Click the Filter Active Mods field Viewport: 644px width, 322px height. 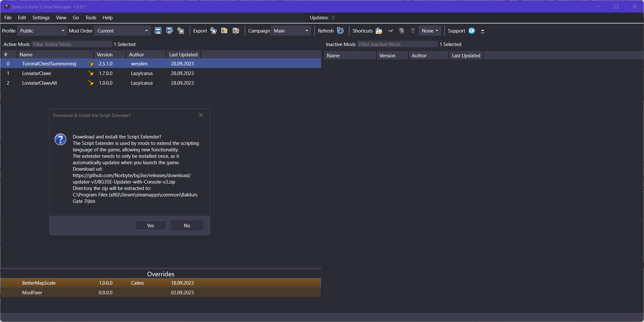tap(71, 44)
